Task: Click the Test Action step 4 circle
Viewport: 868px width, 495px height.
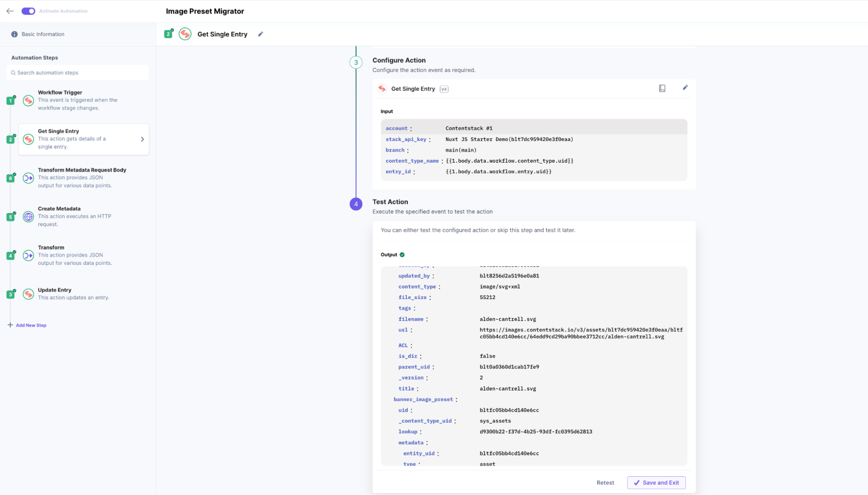Action: tap(356, 204)
